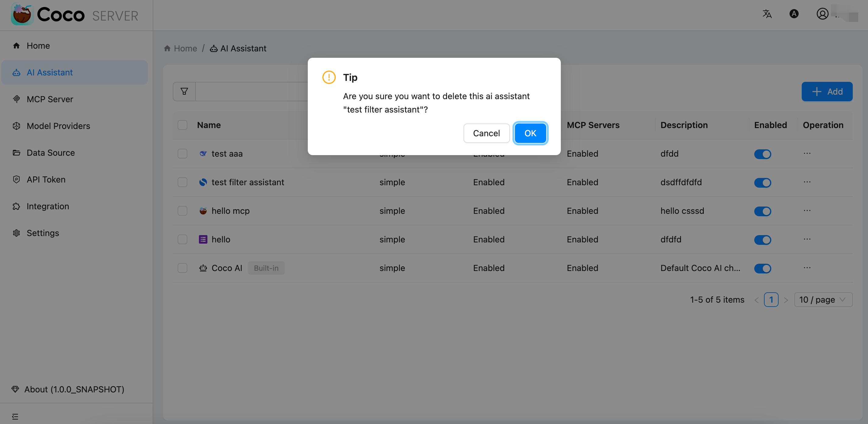Click the breadcrumb home icon

pos(167,49)
